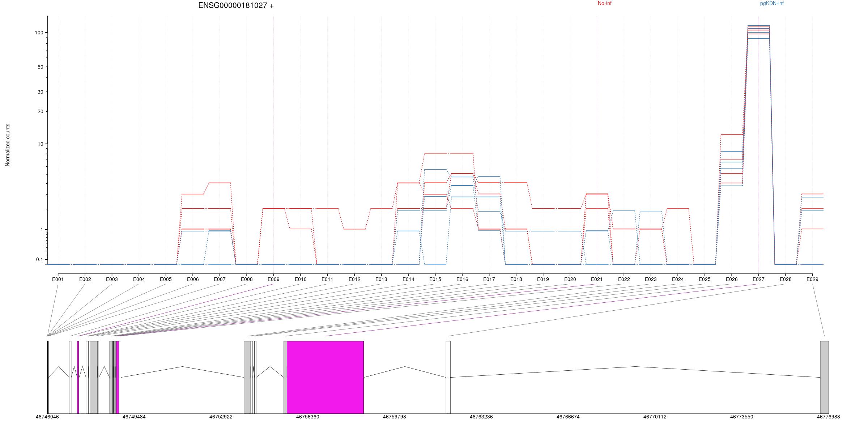Click genomic coordinate 46773550
Viewport: 868px width, 434px height.
[x=742, y=417]
